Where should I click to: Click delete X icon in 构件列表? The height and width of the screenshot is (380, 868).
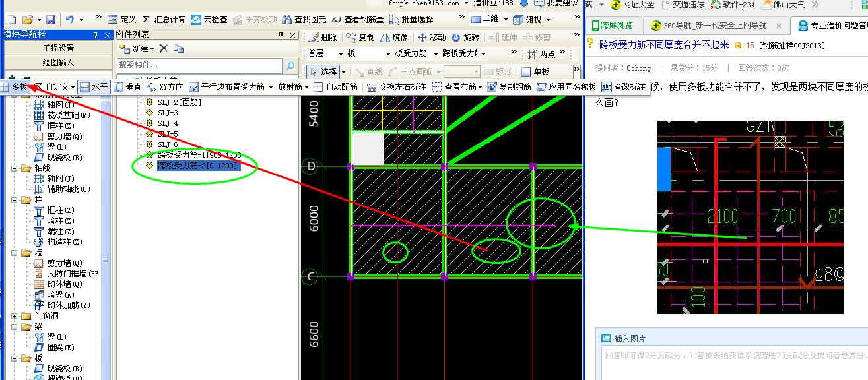pos(164,48)
